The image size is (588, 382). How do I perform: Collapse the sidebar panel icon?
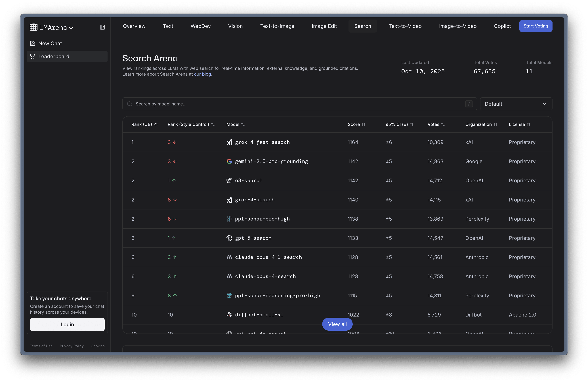pyautogui.click(x=102, y=27)
